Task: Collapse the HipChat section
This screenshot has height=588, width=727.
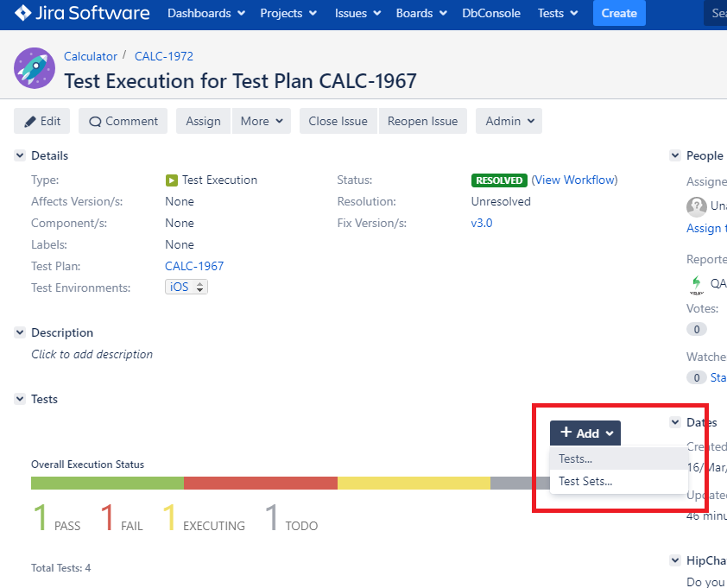Action: coord(675,560)
